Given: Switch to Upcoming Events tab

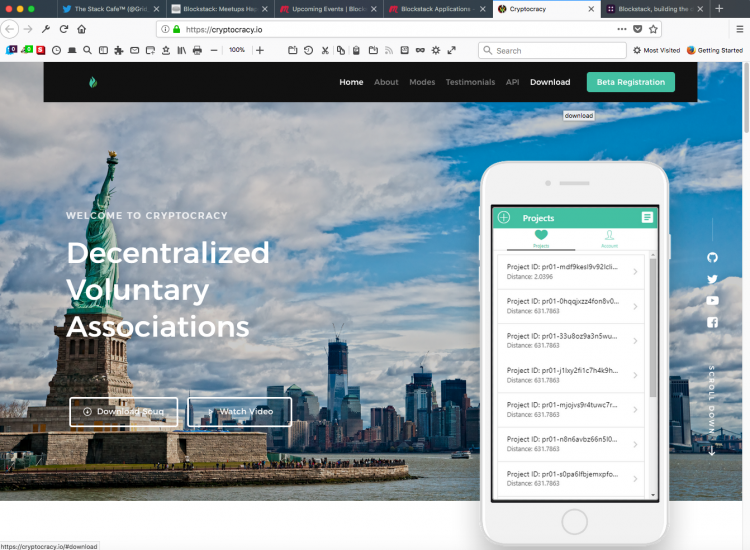Looking at the screenshot, I should [x=329, y=9].
